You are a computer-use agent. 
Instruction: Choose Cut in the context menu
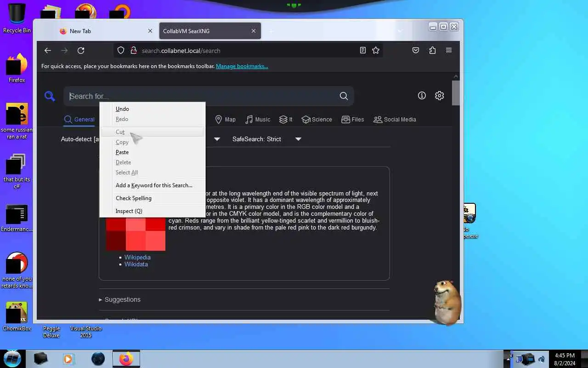[x=152, y=132]
